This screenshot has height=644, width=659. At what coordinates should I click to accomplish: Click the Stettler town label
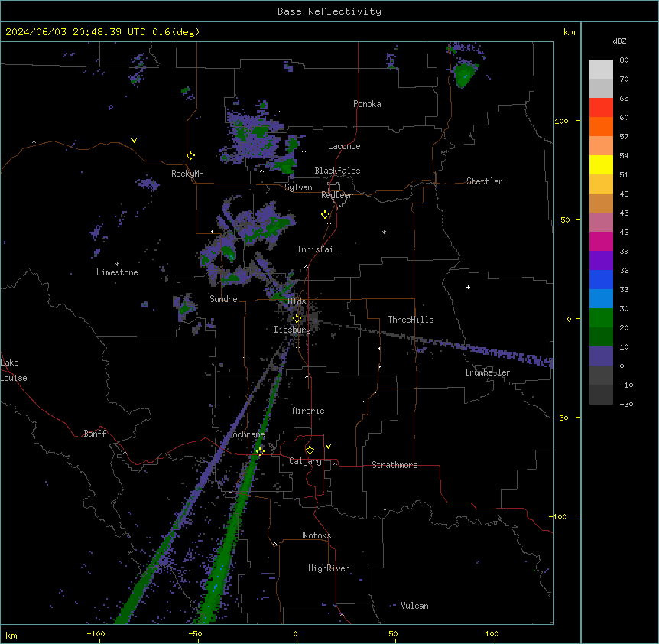tap(485, 181)
